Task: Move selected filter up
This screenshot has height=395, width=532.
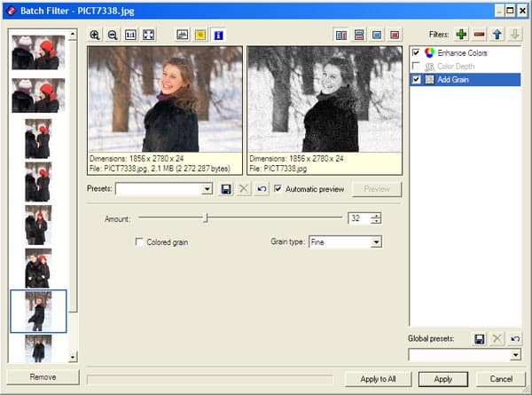Action: click(x=497, y=35)
